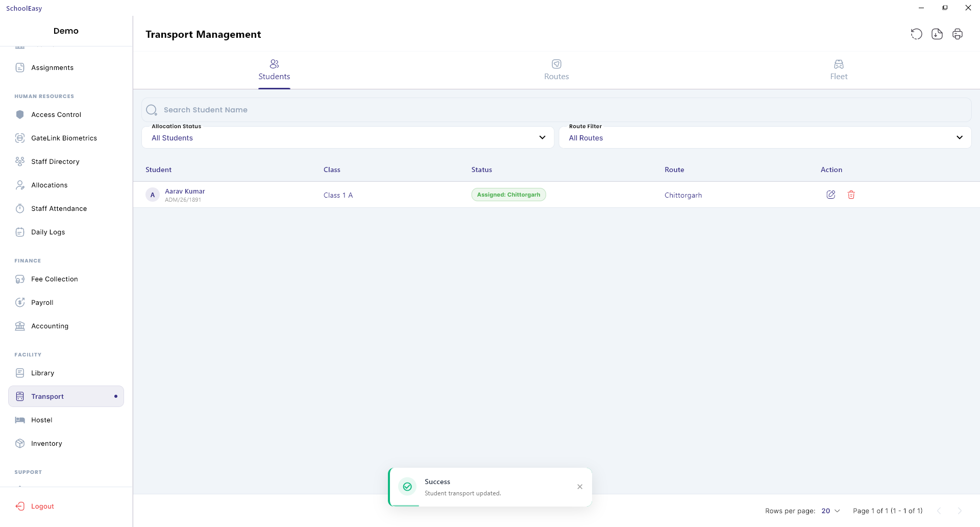
Task: Dismiss the Success notification toast
Action: point(580,487)
